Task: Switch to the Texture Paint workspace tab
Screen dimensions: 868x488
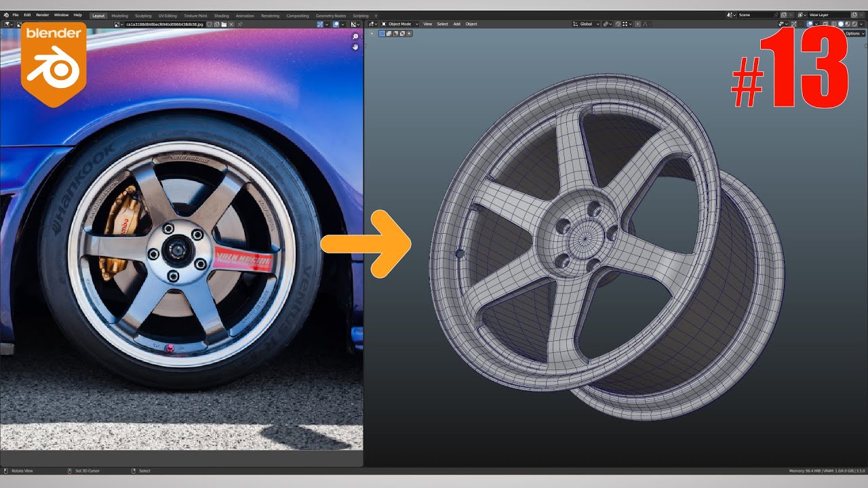Action: (195, 16)
